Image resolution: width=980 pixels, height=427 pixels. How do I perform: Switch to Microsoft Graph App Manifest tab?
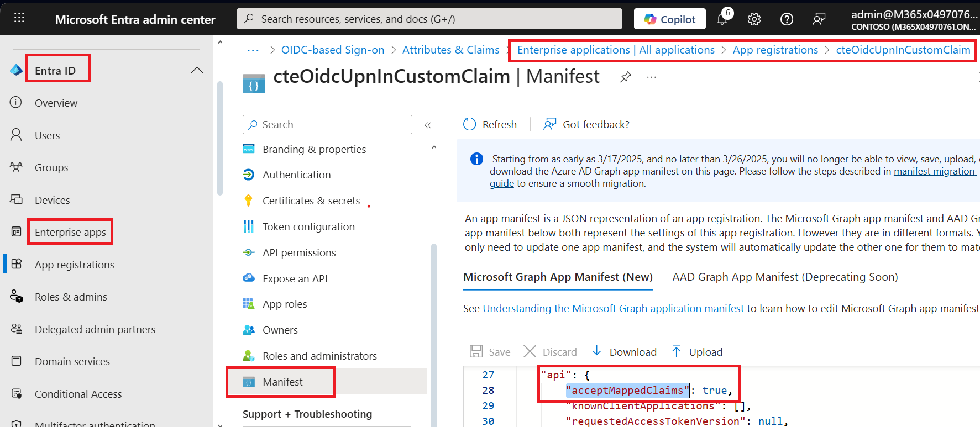tap(558, 277)
